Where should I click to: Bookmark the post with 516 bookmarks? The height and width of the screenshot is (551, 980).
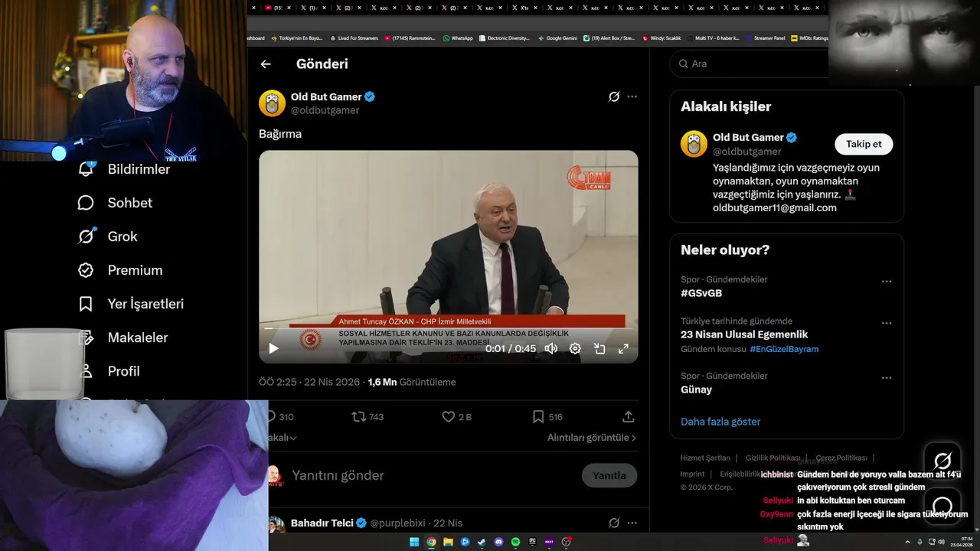coord(547,417)
